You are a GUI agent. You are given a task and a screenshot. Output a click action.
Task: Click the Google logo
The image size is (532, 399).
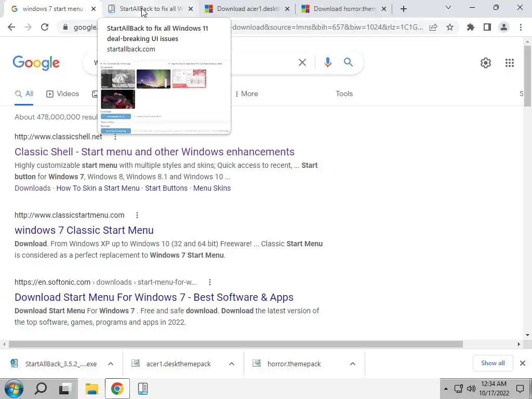tap(36, 63)
